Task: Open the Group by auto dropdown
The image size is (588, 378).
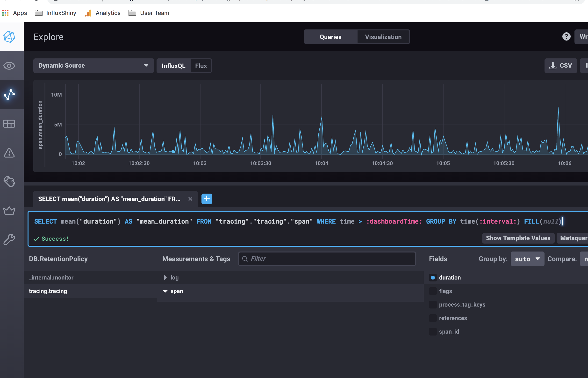Action: [527, 259]
